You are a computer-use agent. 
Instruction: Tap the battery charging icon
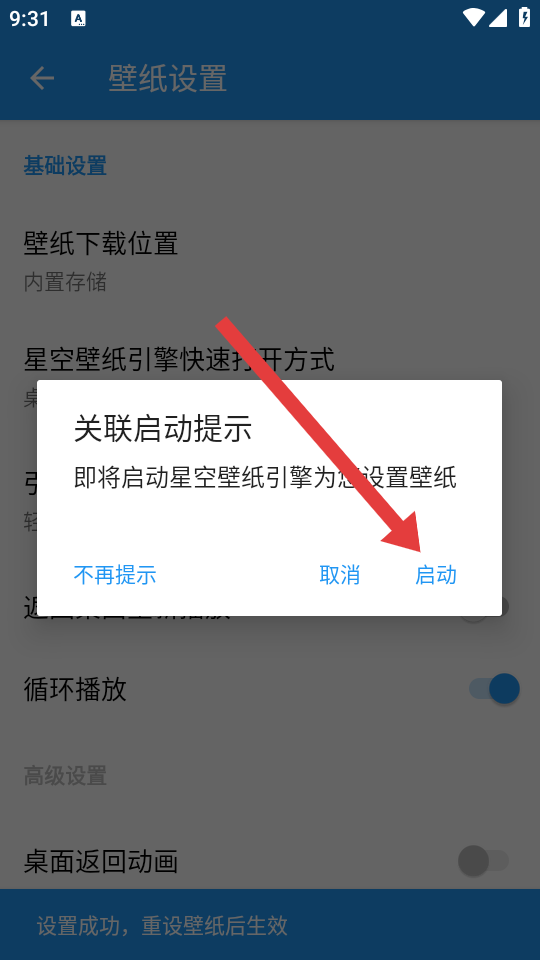coord(525,17)
